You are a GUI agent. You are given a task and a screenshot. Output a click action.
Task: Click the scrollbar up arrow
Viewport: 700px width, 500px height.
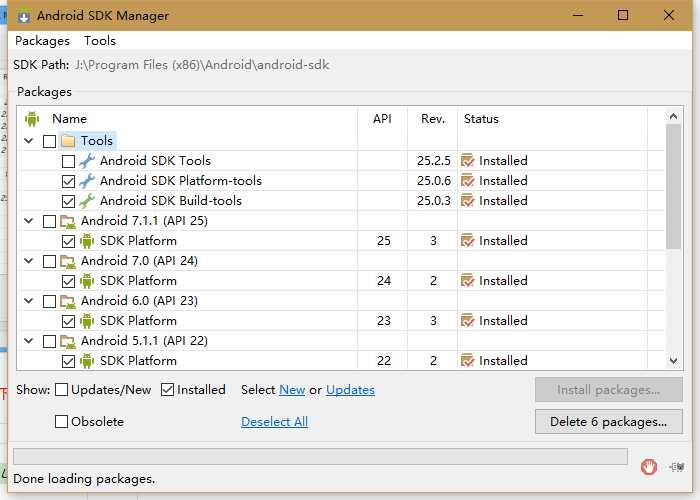pos(673,117)
